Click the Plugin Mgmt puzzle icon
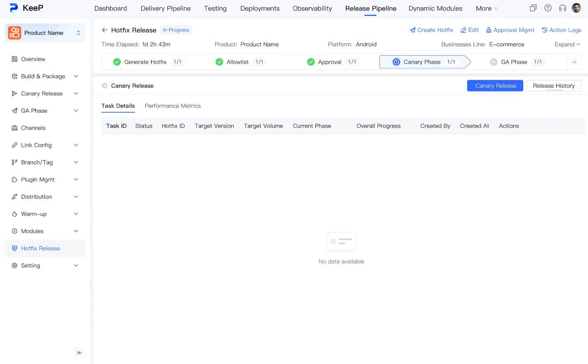The image size is (588, 364). (x=15, y=179)
